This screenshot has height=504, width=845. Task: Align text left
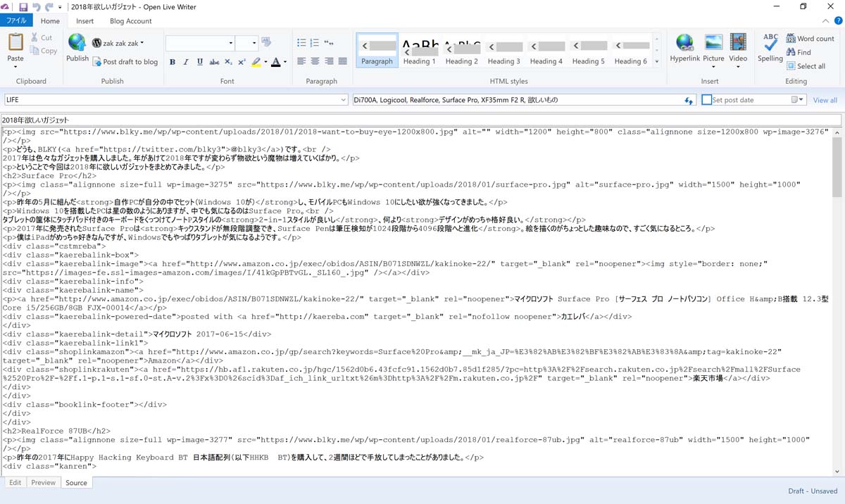click(301, 61)
